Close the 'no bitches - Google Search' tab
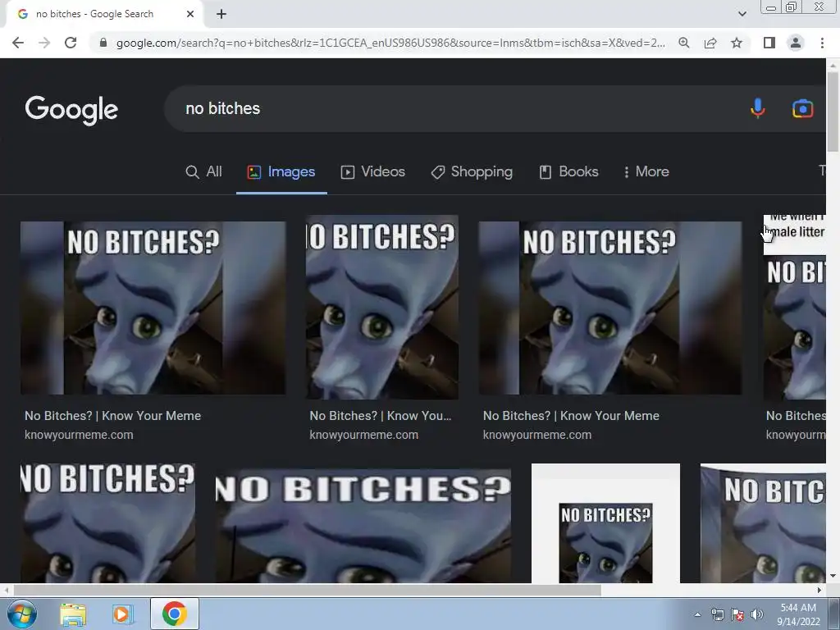Viewport: 840px width, 630px height. [190, 14]
